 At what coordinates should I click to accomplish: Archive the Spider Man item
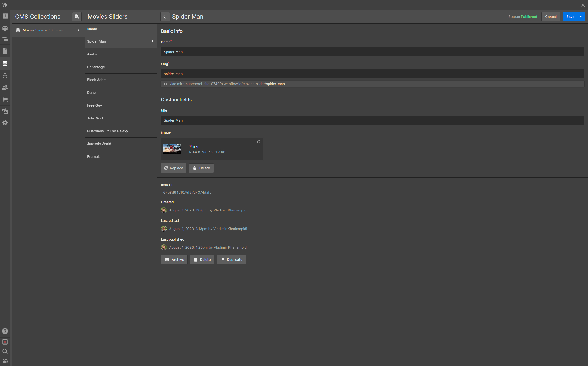click(174, 260)
